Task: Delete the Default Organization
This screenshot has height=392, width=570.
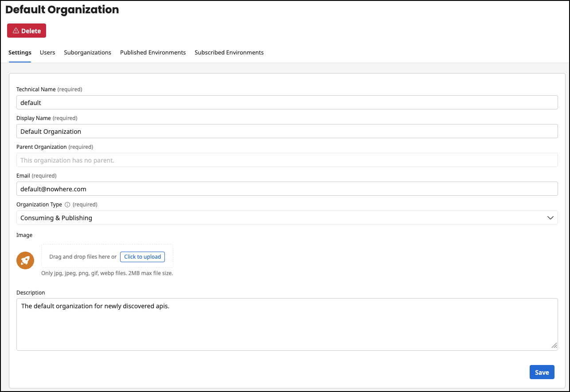Action: (x=26, y=31)
